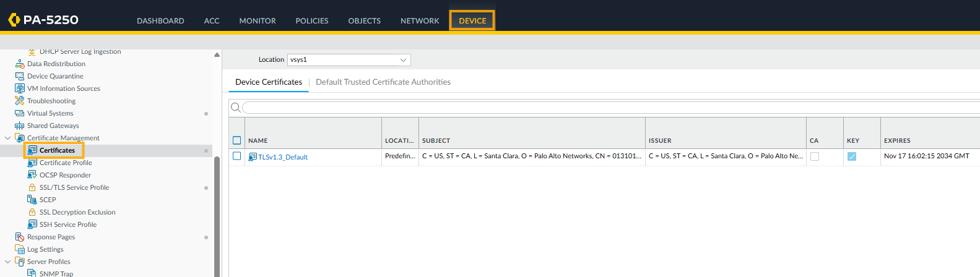Click the Troubleshooting tools icon
Screen dimensions: 980x277
tap(20, 101)
